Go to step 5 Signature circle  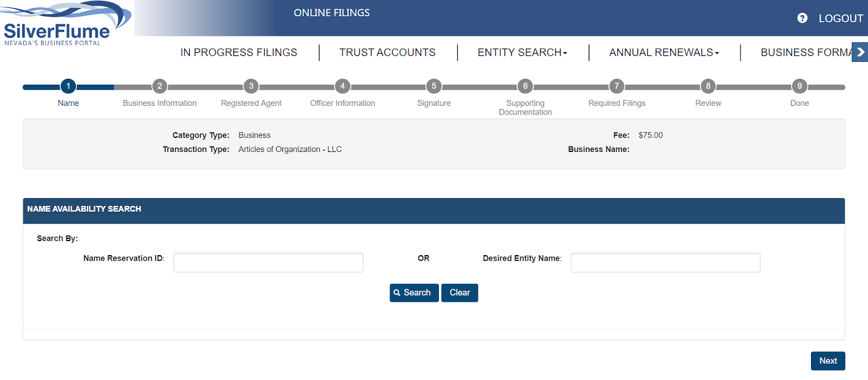coord(434,86)
